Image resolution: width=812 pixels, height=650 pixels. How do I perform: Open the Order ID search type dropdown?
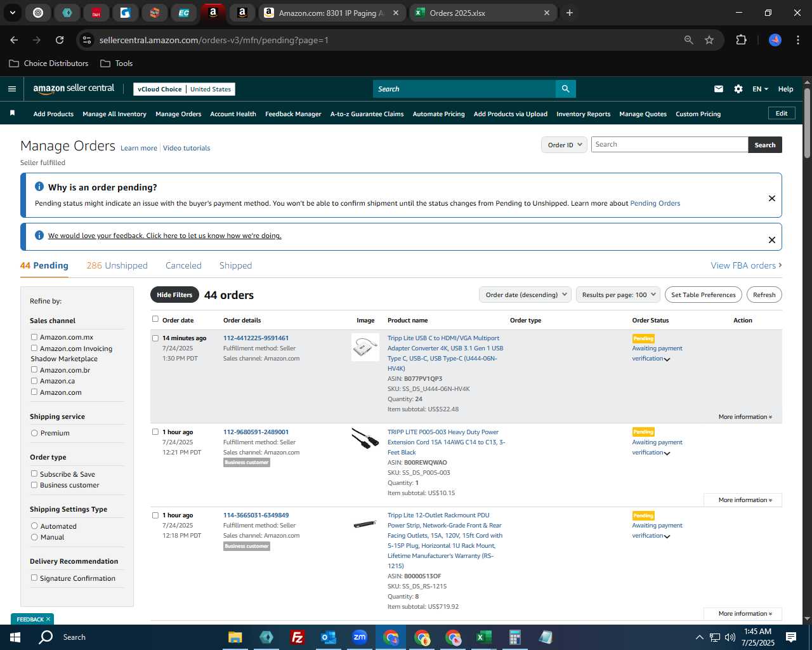pos(564,145)
